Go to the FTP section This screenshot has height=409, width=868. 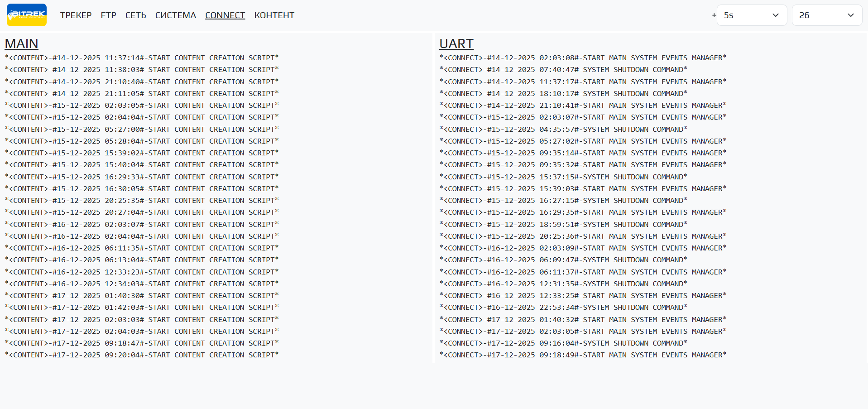(x=108, y=15)
